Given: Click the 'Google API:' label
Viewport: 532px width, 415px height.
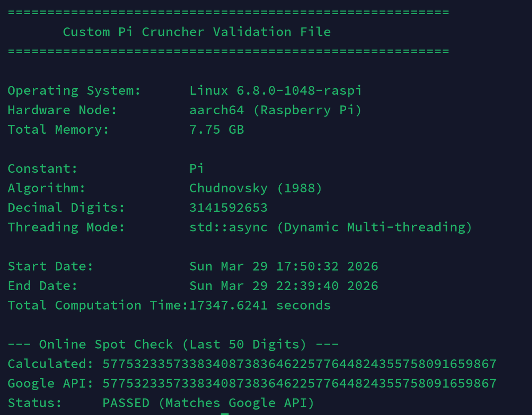Looking at the screenshot, I should tap(51, 383).
